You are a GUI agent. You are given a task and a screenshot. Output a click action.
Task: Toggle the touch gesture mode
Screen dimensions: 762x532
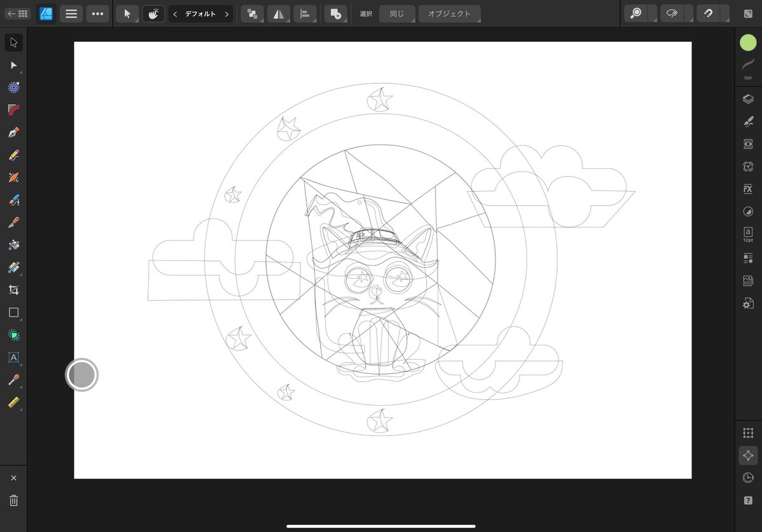pyautogui.click(x=153, y=13)
